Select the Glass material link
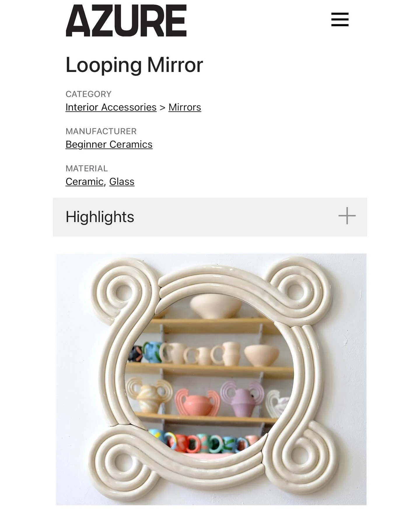Screen dimensions: 420x525 (122, 181)
